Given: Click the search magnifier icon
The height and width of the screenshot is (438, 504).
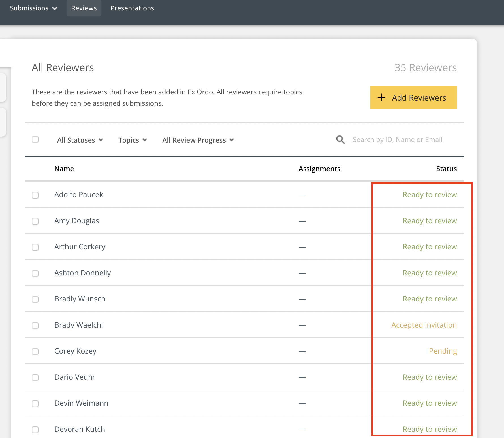Looking at the screenshot, I should click(x=340, y=140).
